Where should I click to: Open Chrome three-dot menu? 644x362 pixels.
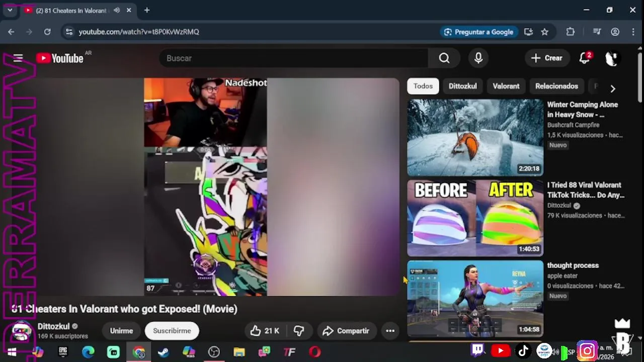[x=633, y=32]
